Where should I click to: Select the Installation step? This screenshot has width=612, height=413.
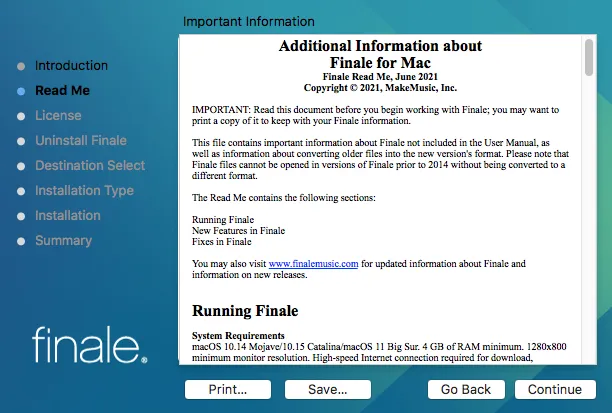coord(68,215)
